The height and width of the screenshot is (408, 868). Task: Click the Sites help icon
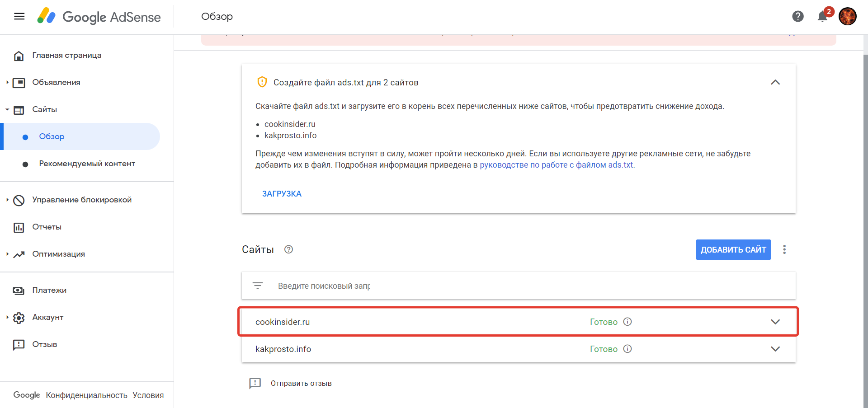[x=288, y=249]
